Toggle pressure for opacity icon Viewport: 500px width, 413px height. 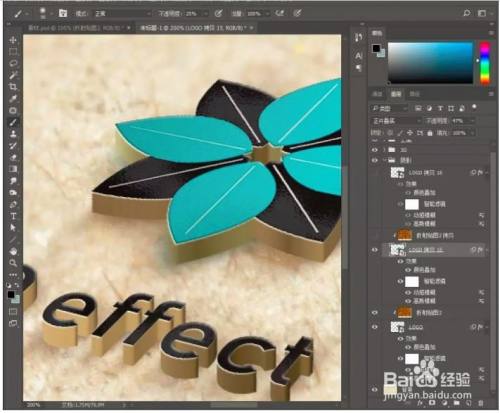click(x=218, y=13)
